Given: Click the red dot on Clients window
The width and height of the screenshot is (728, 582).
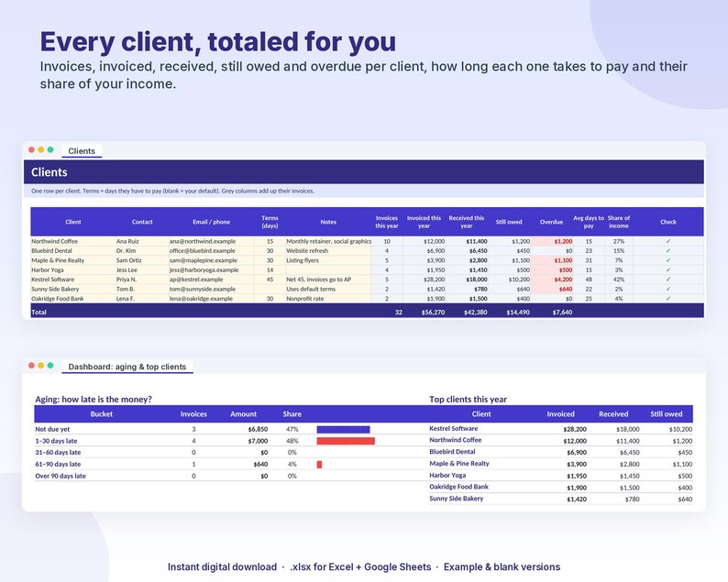Looking at the screenshot, I should tap(31, 149).
